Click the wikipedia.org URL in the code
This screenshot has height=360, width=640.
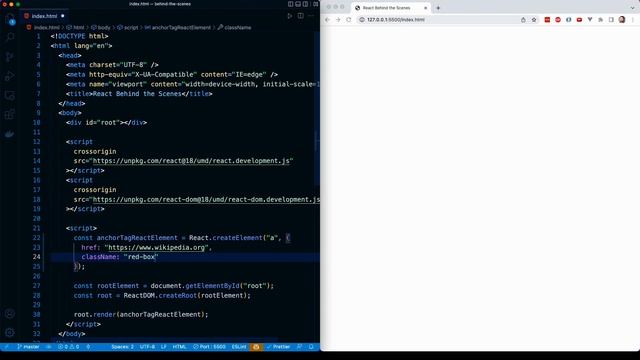[x=156, y=247]
